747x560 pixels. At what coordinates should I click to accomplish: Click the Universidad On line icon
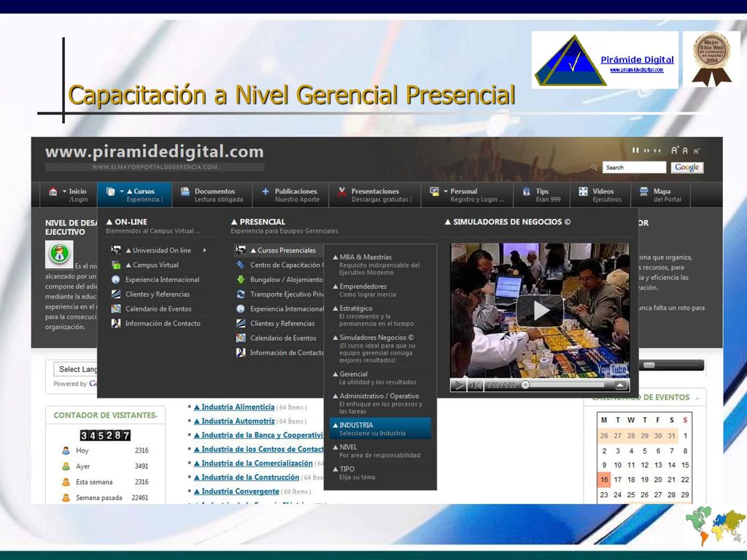(x=116, y=250)
